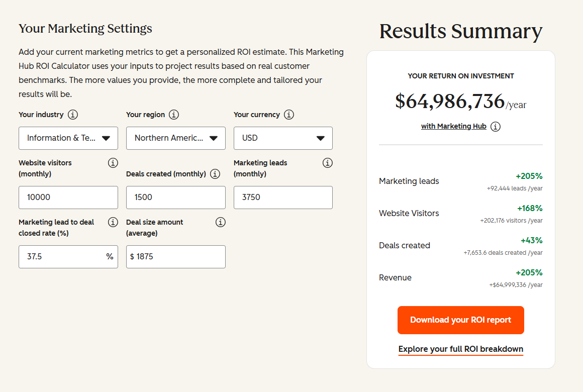Show info for Marketing leads (monthly)
The height and width of the screenshot is (392, 583).
pyautogui.click(x=328, y=163)
